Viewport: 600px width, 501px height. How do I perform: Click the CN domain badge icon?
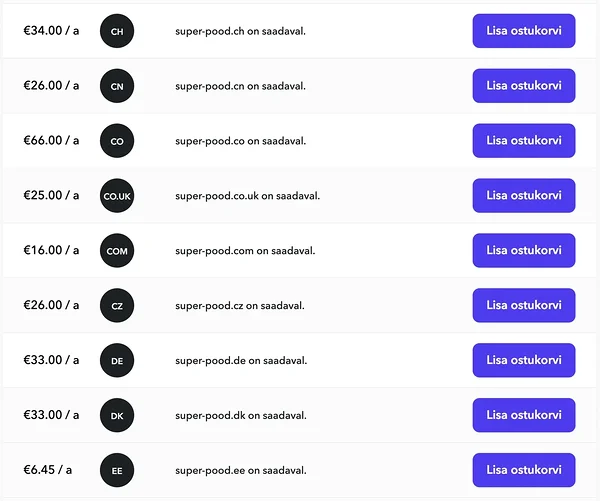[x=117, y=86]
